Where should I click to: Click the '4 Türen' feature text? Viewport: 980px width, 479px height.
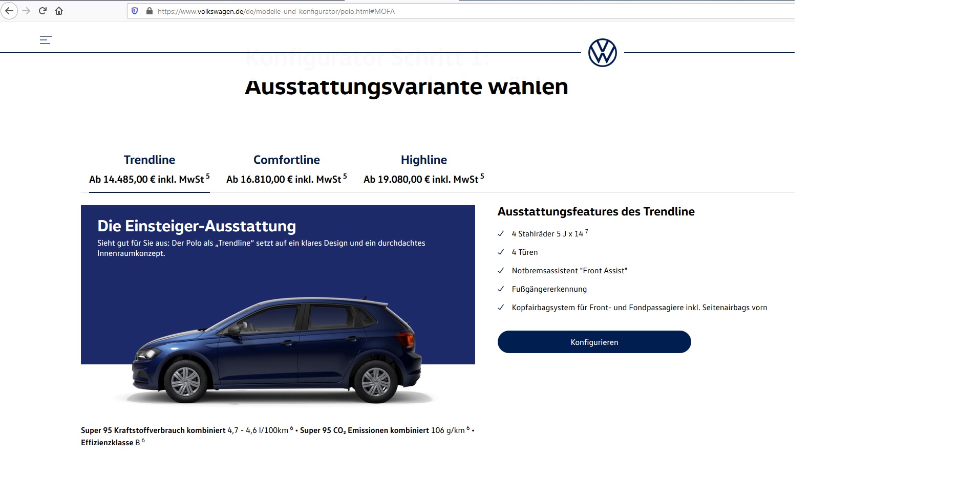point(525,252)
